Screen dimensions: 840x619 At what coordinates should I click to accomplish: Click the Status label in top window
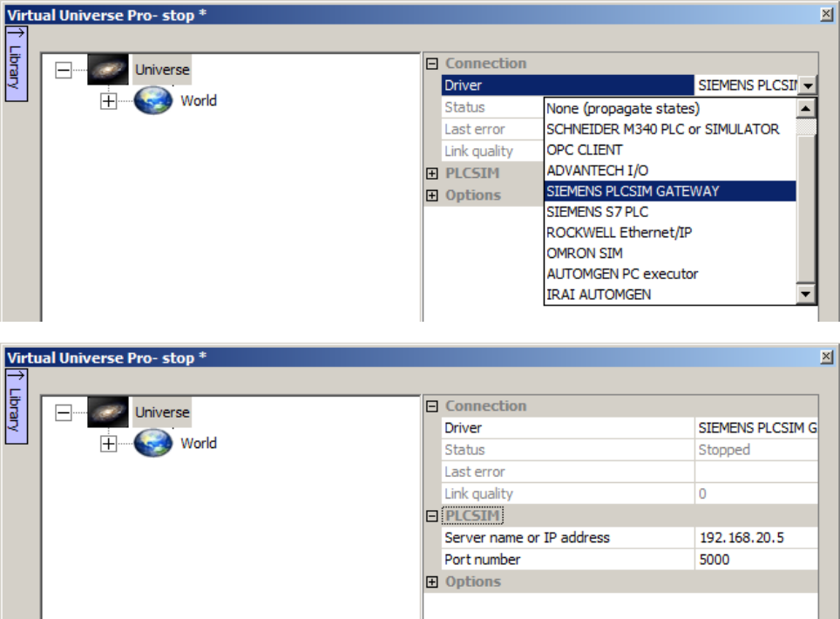464,107
